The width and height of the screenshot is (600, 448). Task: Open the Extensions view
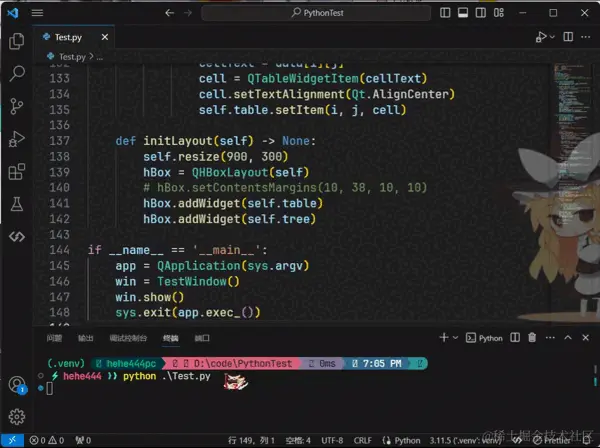17,171
